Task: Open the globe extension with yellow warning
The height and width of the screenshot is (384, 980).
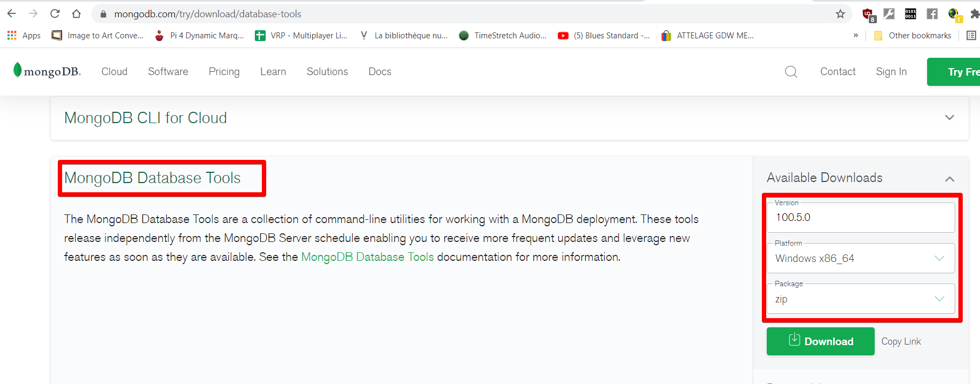Action: 954,15
